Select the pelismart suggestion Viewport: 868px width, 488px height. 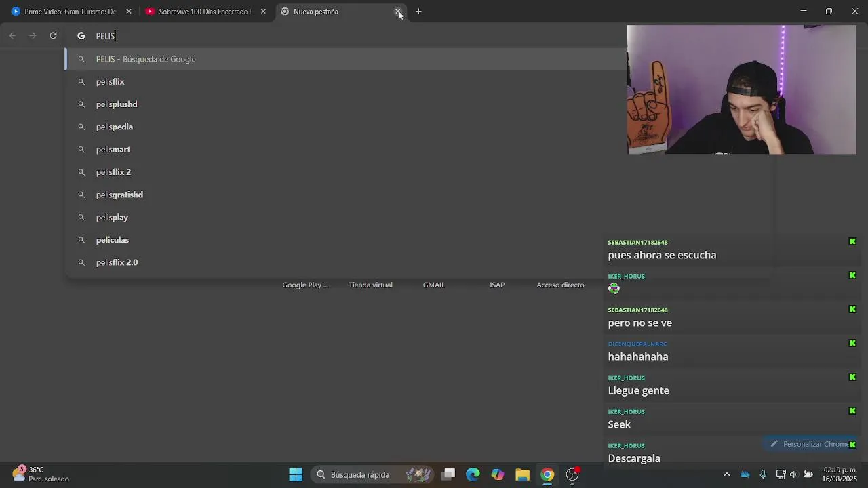pyautogui.click(x=346, y=149)
